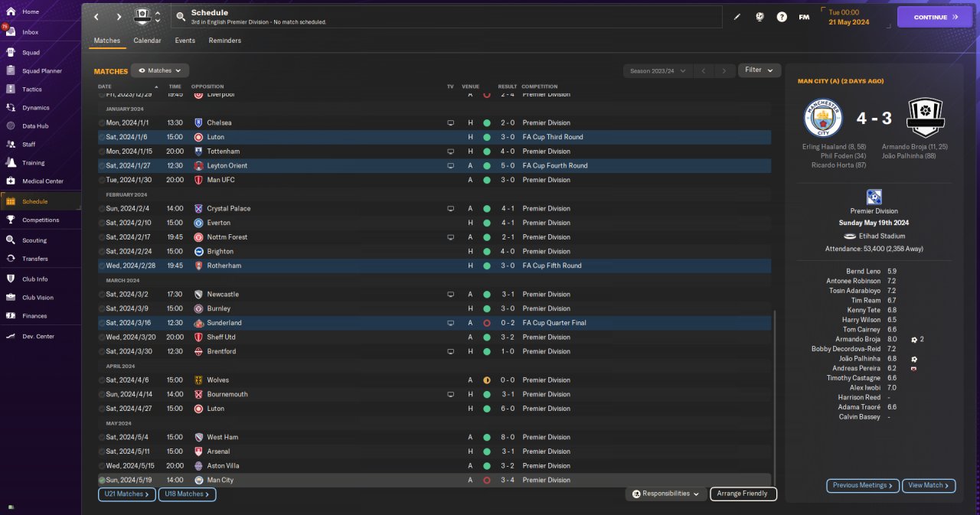980x515 pixels.
Task: Go to the next season arrow
Action: (x=724, y=70)
